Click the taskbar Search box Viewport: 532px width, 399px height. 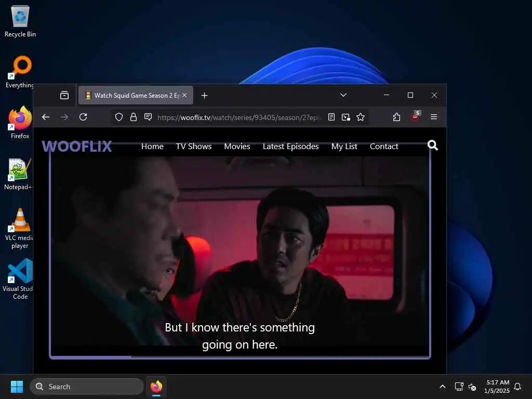[x=87, y=387]
